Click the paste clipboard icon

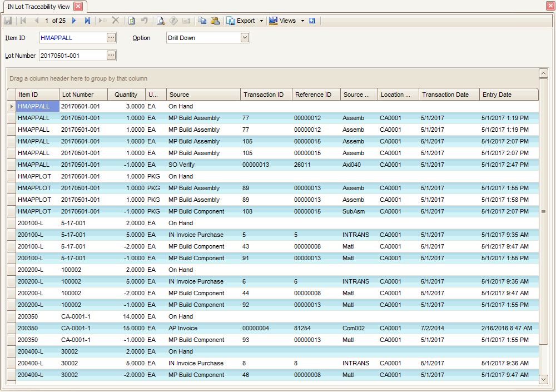click(215, 21)
